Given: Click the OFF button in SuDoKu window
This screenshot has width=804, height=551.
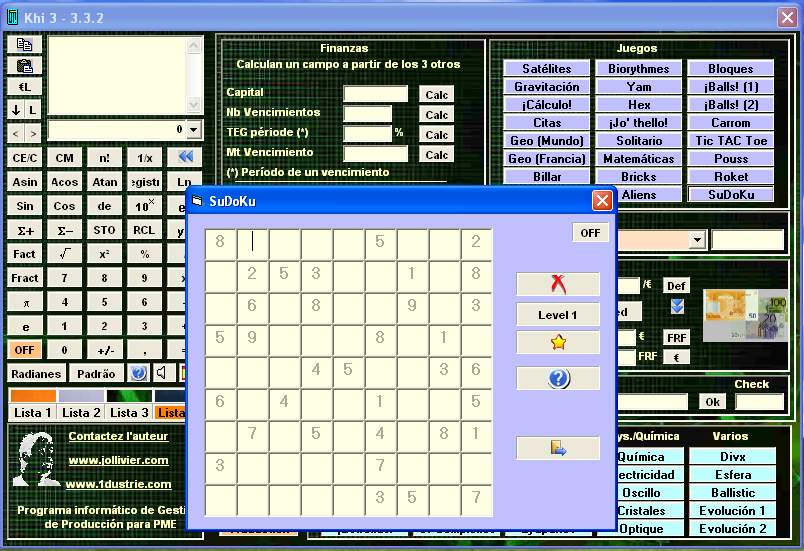Looking at the screenshot, I should (590, 233).
